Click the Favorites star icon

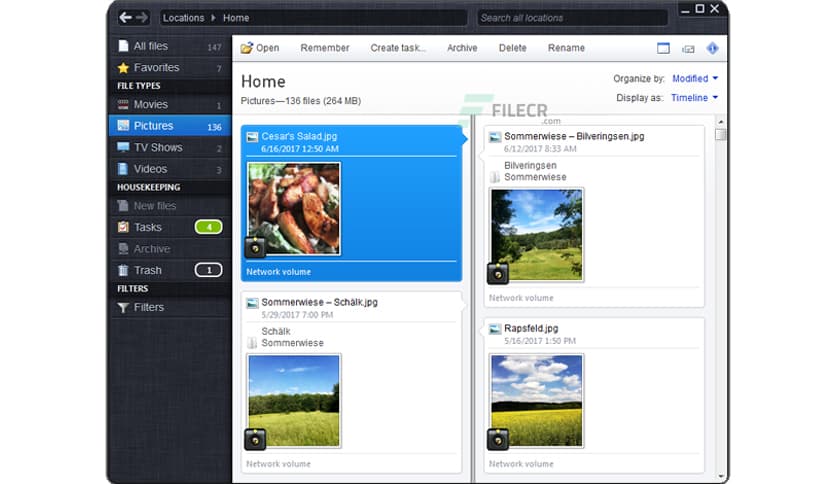123,68
